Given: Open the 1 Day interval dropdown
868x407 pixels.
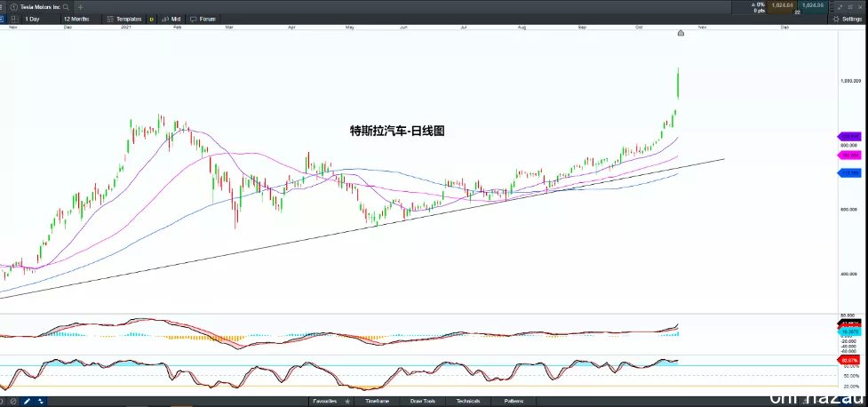Looking at the screenshot, I should (40, 19).
